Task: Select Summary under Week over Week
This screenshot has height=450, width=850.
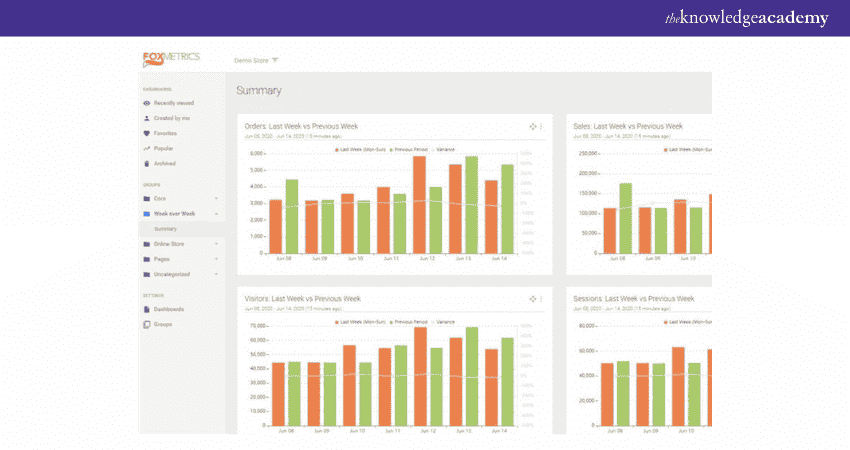Action: coord(166,229)
